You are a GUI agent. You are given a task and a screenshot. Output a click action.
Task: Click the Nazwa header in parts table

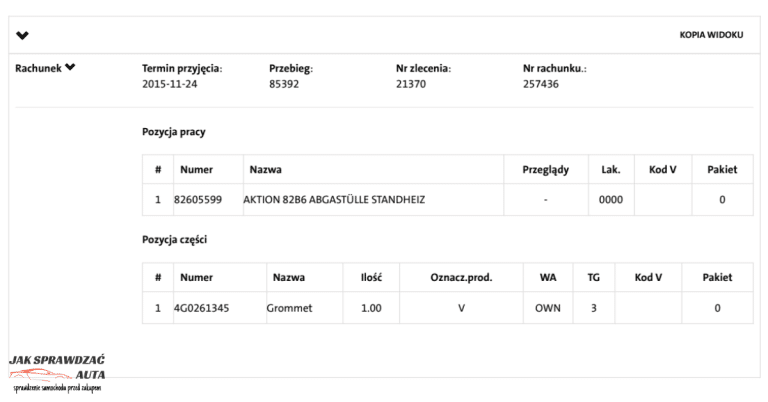[x=289, y=277]
